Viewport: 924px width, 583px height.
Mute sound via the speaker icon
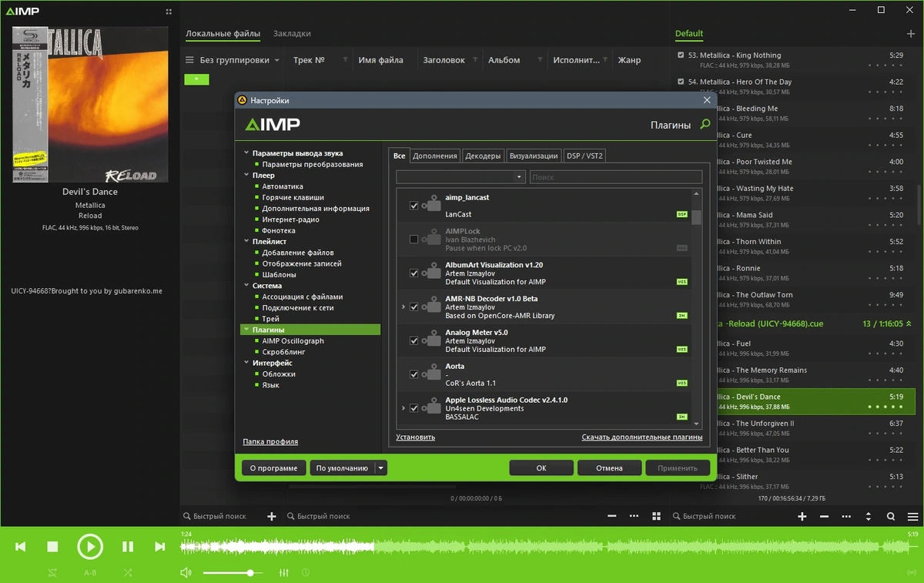pyautogui.click(x=186, y=573)
